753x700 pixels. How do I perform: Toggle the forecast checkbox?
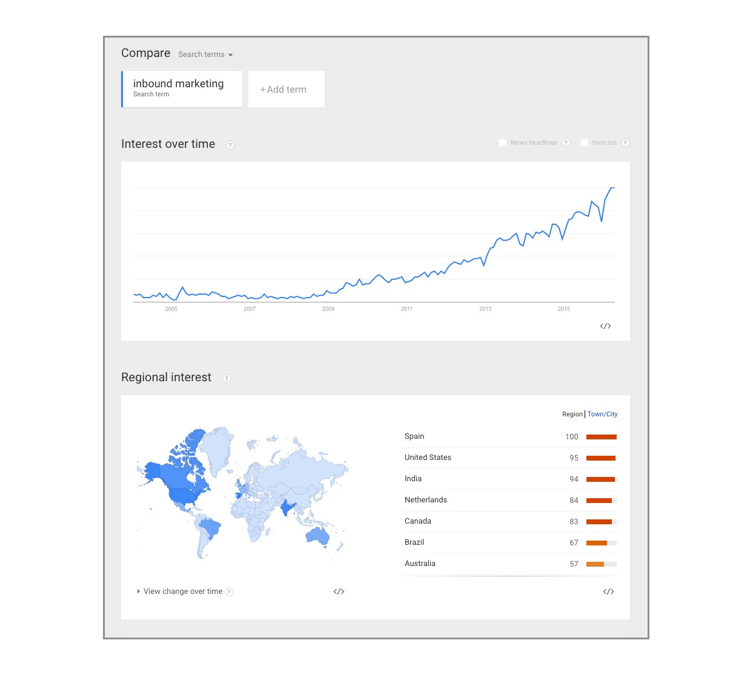pyautogui.click(x=584, y=143)
